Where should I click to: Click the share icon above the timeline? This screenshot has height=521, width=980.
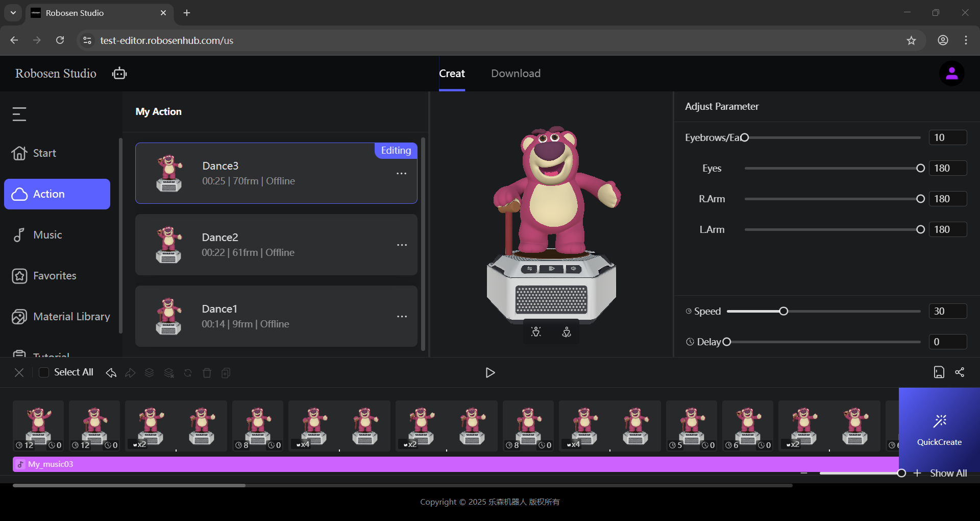960,372
